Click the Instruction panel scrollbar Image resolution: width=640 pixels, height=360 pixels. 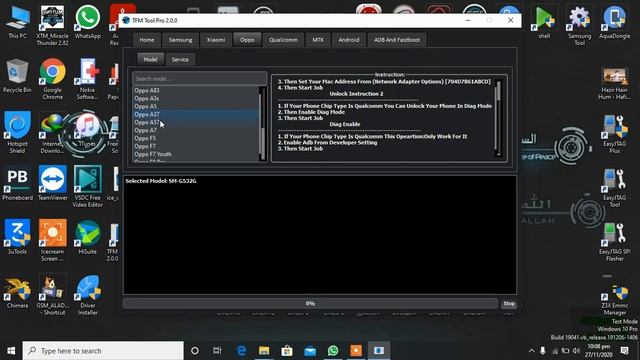498,118
